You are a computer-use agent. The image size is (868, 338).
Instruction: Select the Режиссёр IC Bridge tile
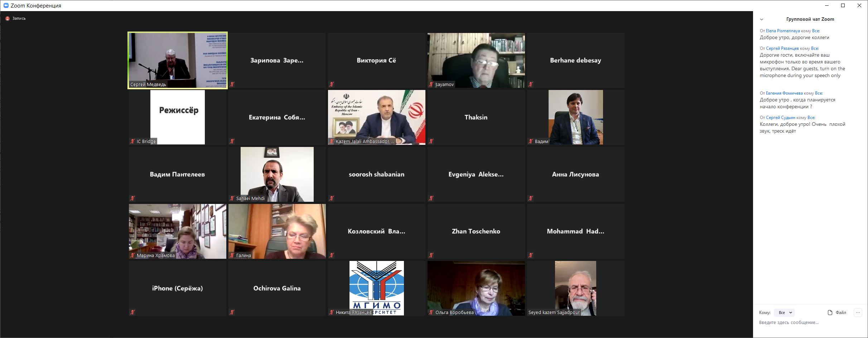click(178, 117)
